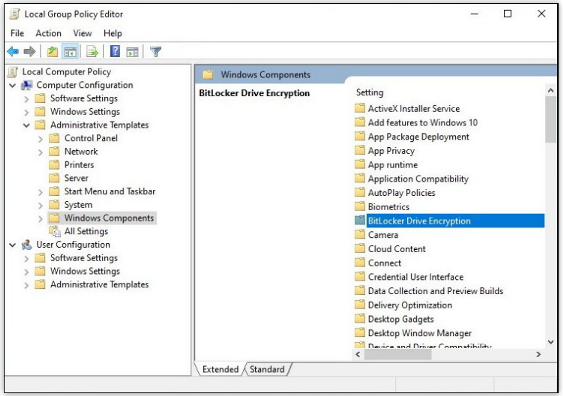Image resolution: width=563 pixels, height=396 pixels.
Task: Open the Action menu
Action: [x=48, y=33]
